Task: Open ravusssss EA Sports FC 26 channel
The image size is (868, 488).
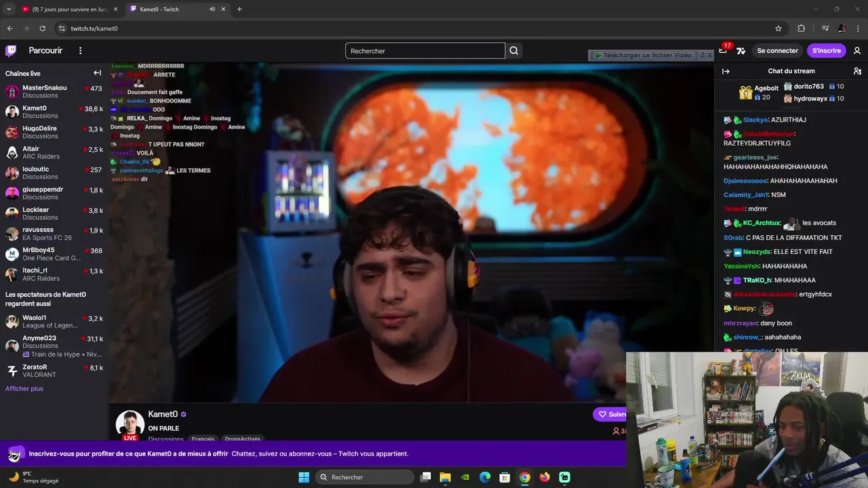Action: pos(54,234)
